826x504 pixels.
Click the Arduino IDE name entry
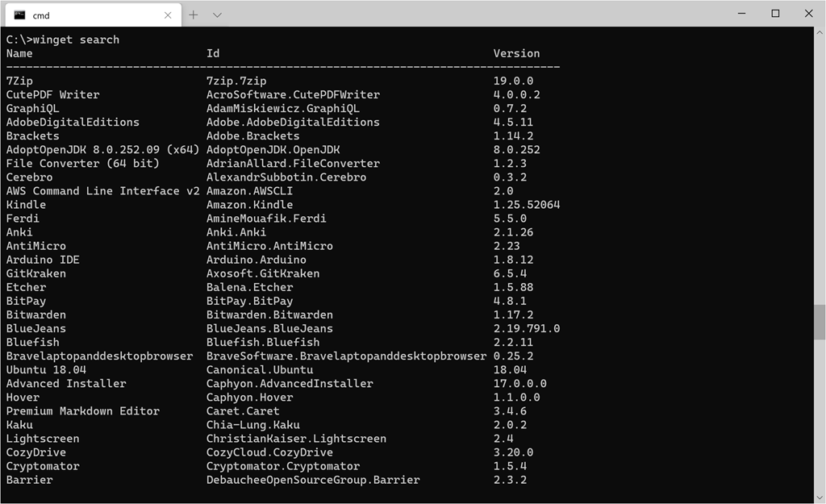point(43,260)
